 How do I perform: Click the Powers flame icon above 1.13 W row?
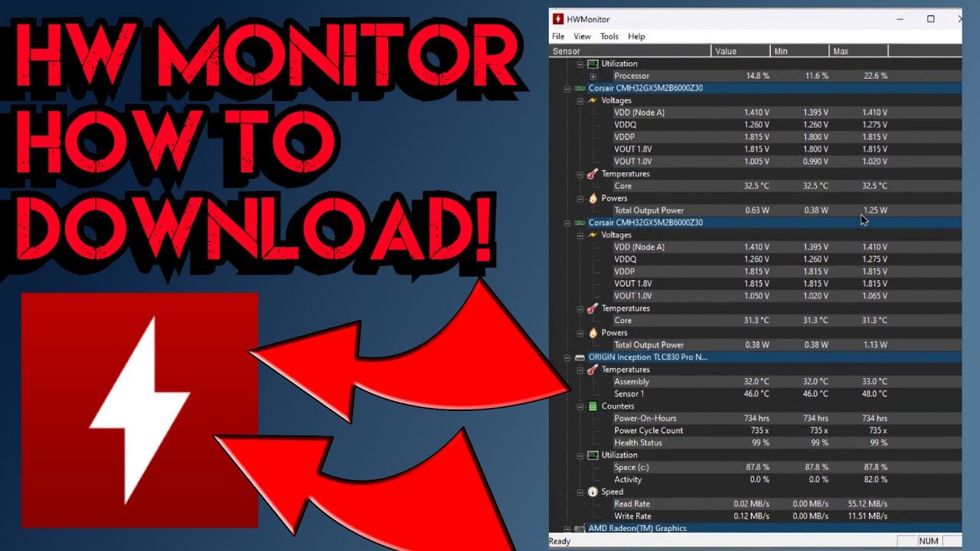click(x=592, y=333)
